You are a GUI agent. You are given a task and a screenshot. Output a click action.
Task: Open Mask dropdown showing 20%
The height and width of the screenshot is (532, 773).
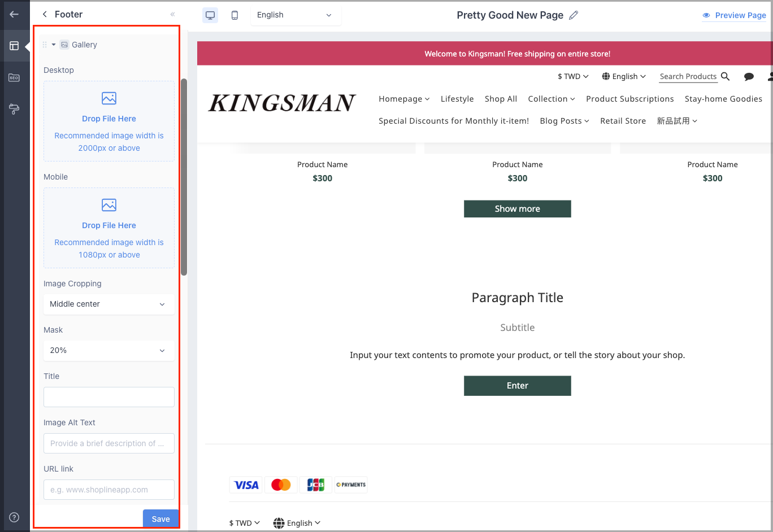coord(109,350)
